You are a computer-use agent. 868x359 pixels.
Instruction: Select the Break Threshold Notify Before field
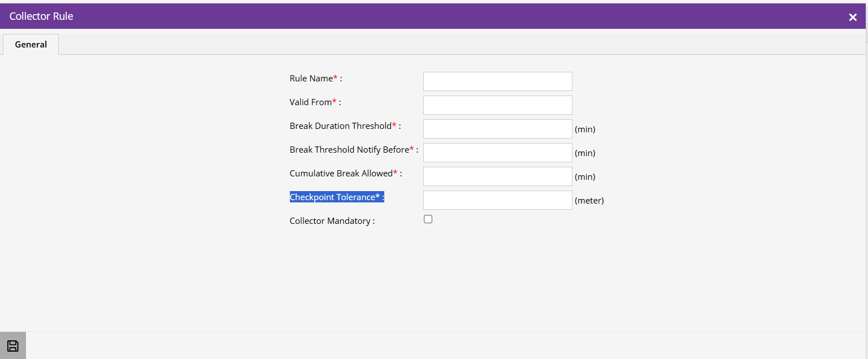[497, 153]
